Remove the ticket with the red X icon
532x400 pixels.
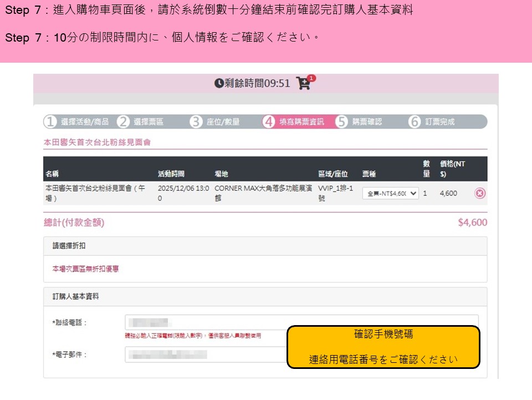click(480, 193)
